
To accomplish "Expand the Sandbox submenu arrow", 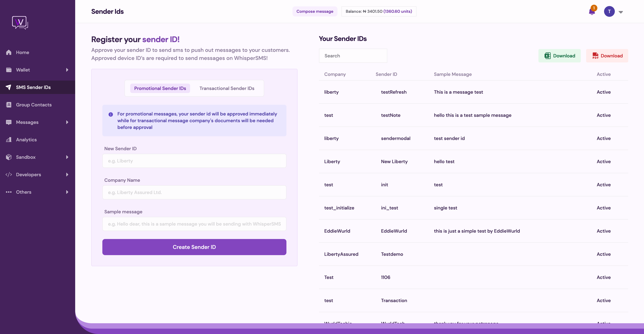I will (x=67, y=157).
